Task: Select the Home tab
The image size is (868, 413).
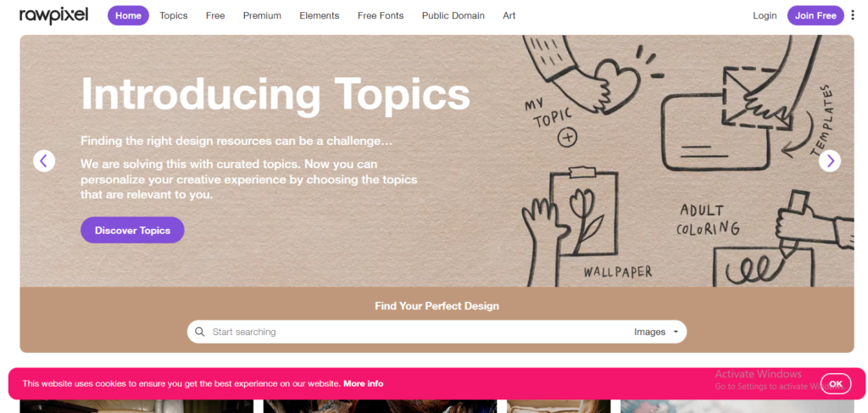Action: [x=128, y=15]
